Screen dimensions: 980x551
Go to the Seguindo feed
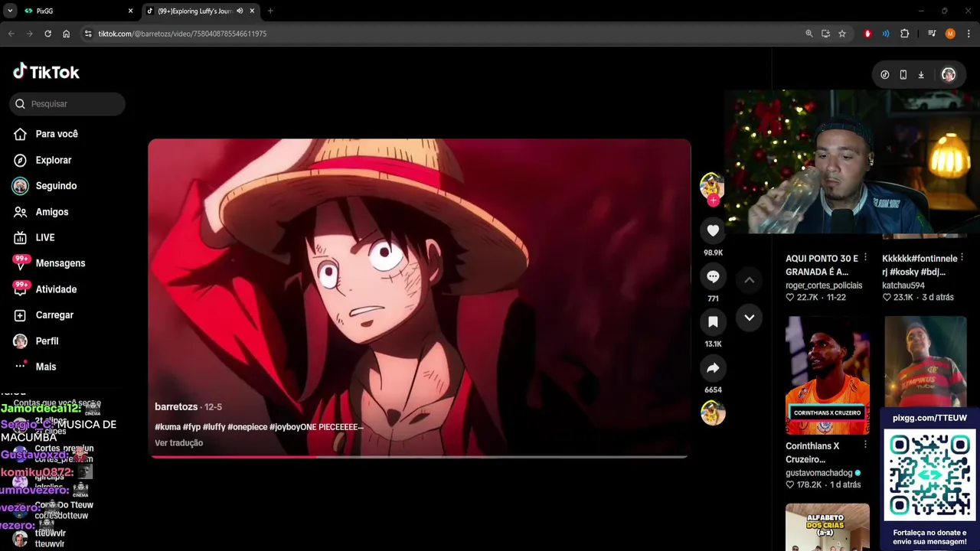(45, 186)
